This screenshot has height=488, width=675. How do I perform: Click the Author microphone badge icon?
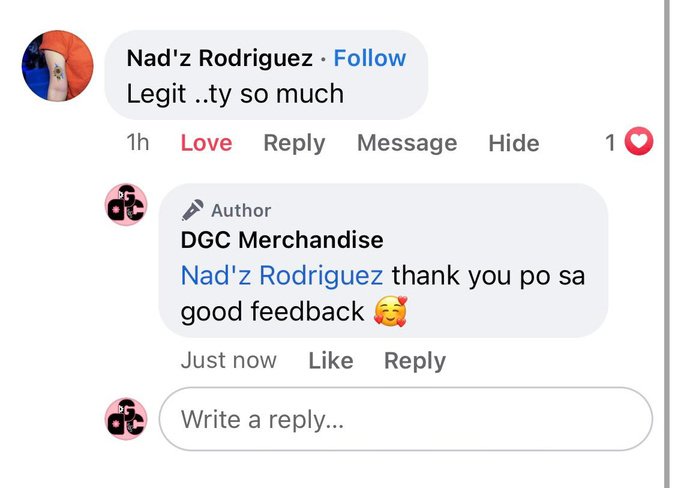(192, 210)
